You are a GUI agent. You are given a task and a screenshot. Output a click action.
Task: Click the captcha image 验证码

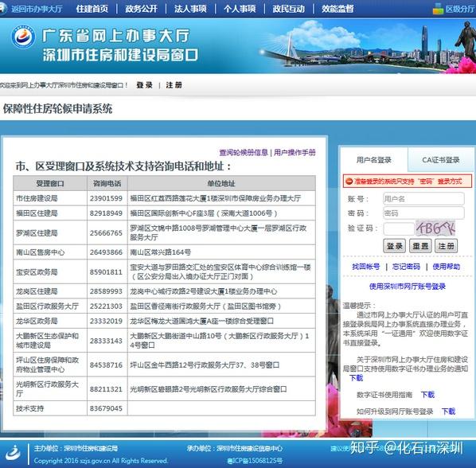pos(435,228)
